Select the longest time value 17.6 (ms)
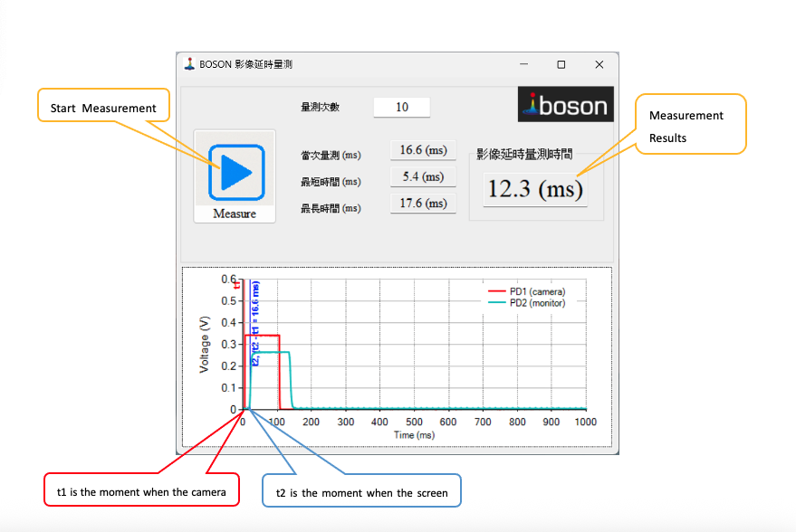The width and height of the screenshot is (796, 532). coord(423,204)
